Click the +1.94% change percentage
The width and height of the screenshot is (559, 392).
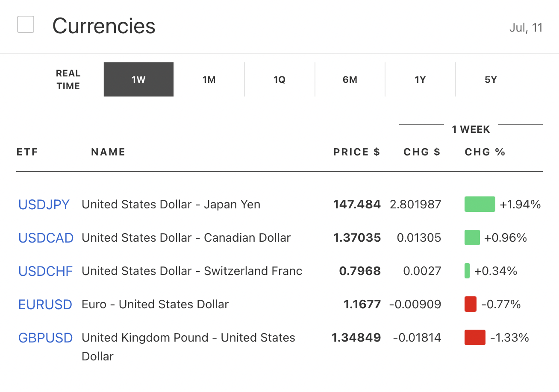pos(520,205)
